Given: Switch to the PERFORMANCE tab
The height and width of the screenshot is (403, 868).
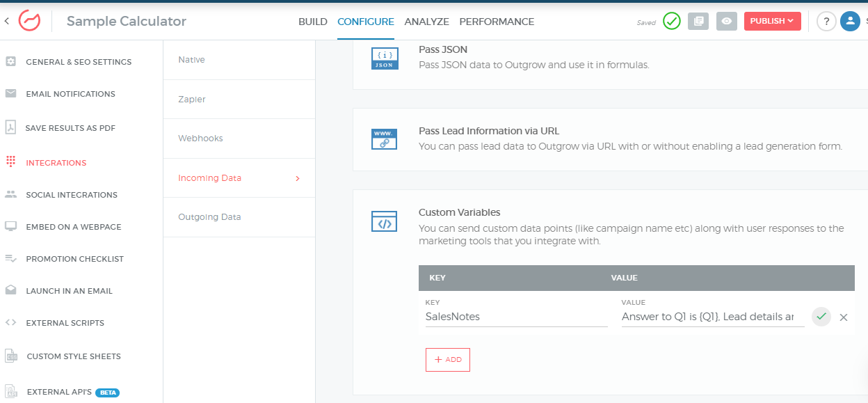Looking at the screenshot, I should click(x=497, y=22).
